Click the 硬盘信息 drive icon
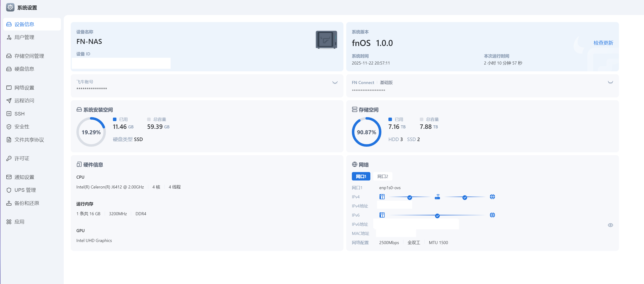Viewport: 644px width, 284px height. tap(9, 69)
